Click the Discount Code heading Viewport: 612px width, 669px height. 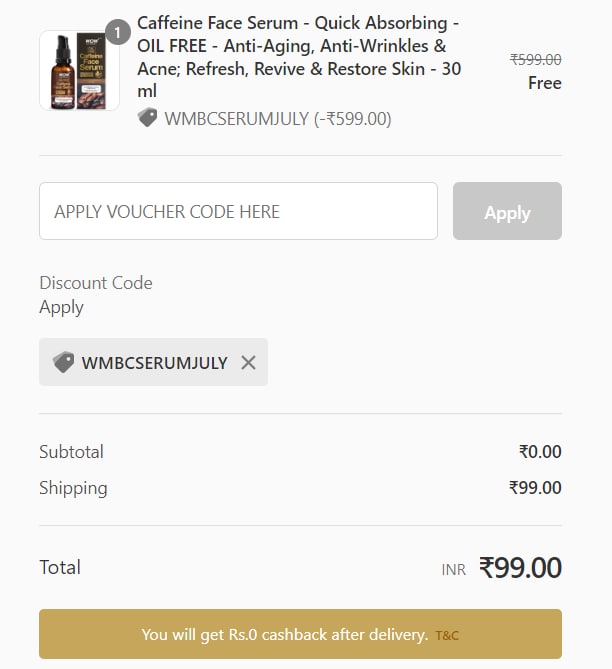pos(96,283)
